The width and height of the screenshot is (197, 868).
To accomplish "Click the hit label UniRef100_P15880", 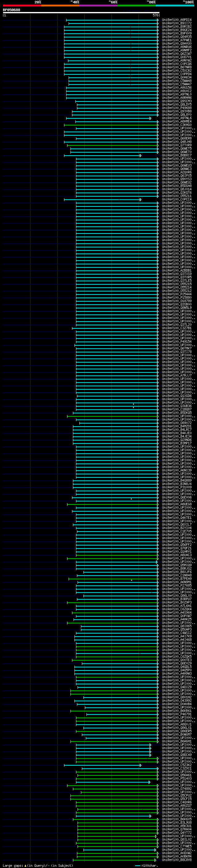I will coord(176,297).
